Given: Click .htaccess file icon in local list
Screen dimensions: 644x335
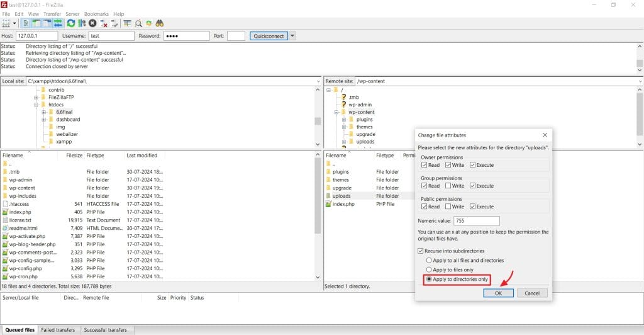Looking at the screenshot, I should pos(5,204).
